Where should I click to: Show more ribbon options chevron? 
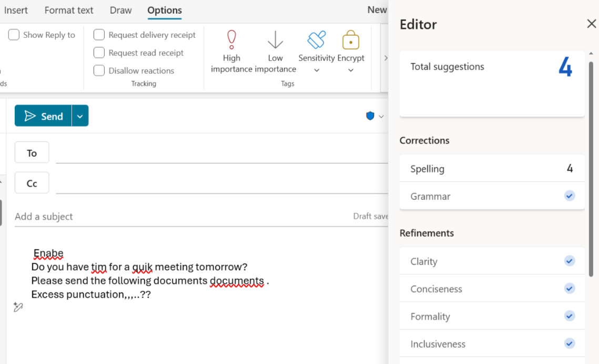coord(385,58)
